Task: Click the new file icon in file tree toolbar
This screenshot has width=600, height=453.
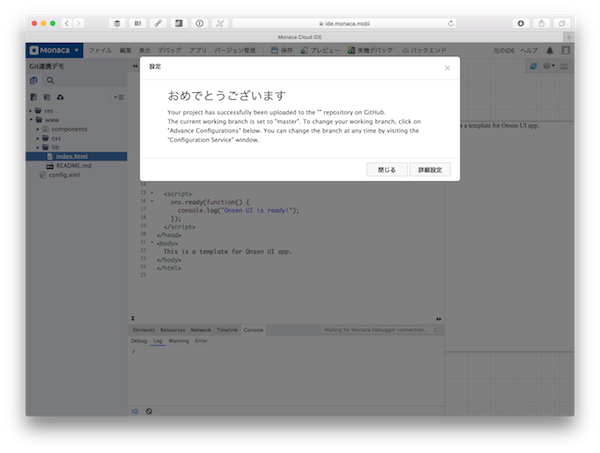Action: (34, 97)
